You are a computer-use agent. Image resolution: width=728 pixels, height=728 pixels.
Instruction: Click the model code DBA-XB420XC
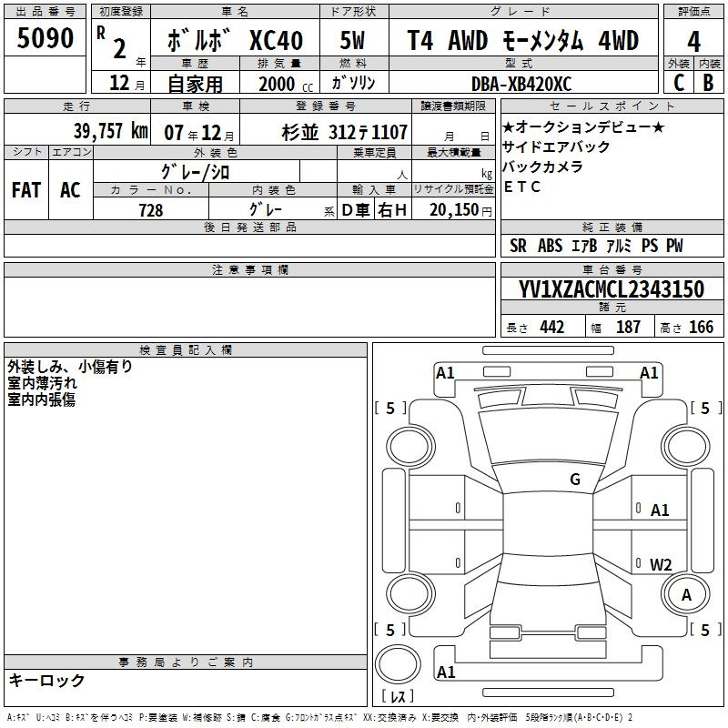[521, 84]
